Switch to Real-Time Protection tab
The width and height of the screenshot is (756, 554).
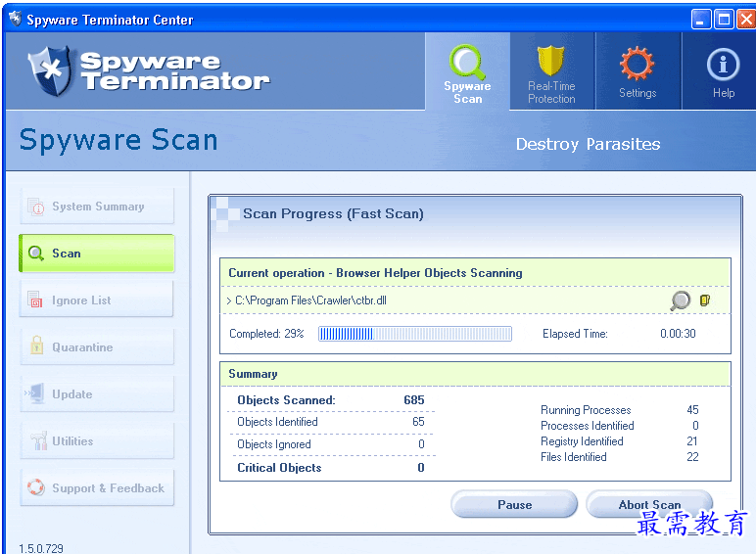click(x=552, y=71)
